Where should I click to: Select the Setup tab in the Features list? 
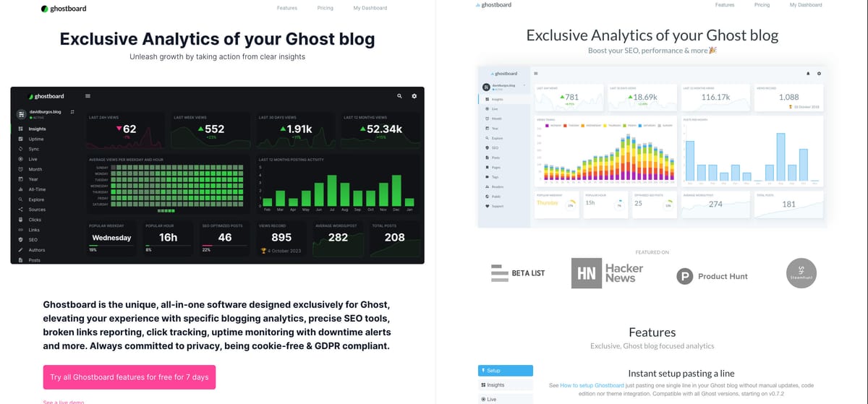tap(505, 371)
